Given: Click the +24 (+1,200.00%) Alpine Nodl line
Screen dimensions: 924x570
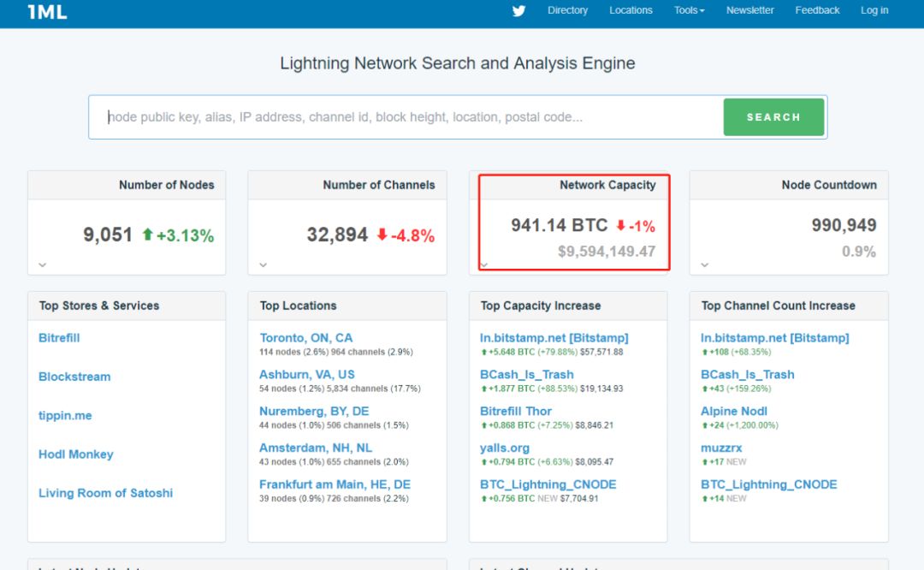Looking at the screenshot, I should pyautogui.click(x=739, y=425).
